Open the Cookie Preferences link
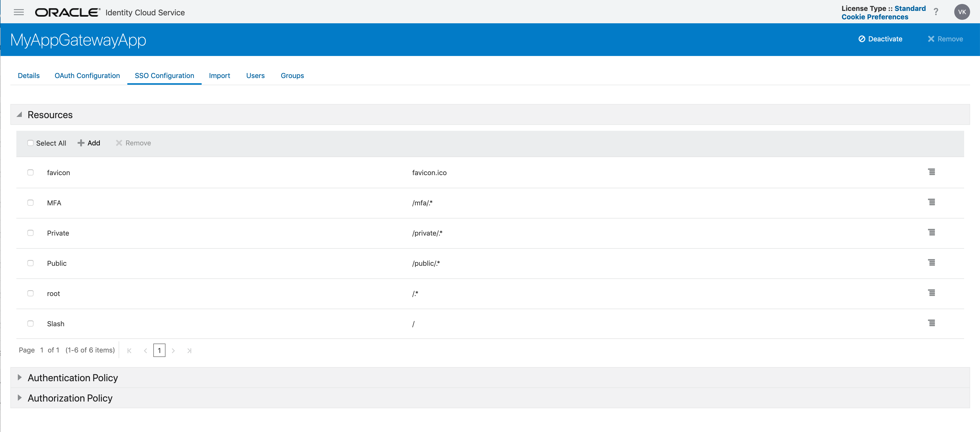Image resolution: width=980 pixels, height=432 pixels. tap(875, 17)
